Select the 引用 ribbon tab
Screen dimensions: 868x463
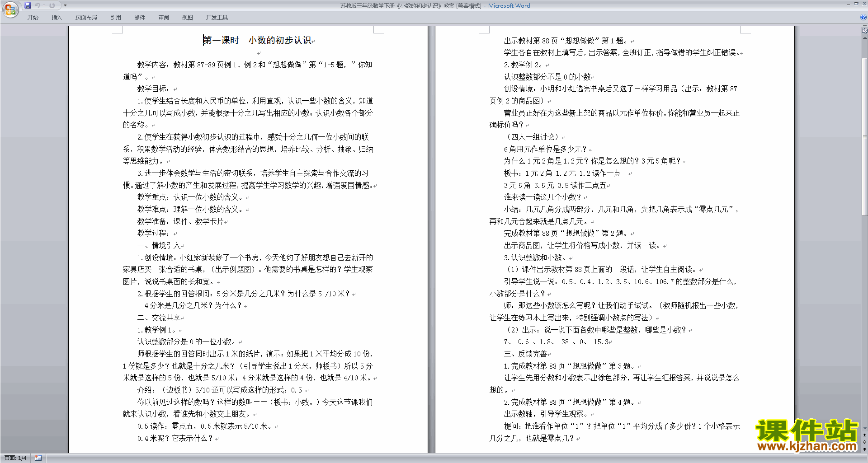116,18
